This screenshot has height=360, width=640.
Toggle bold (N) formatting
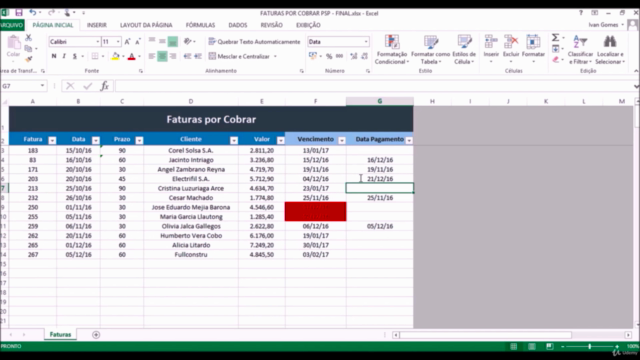pos(54,56)
